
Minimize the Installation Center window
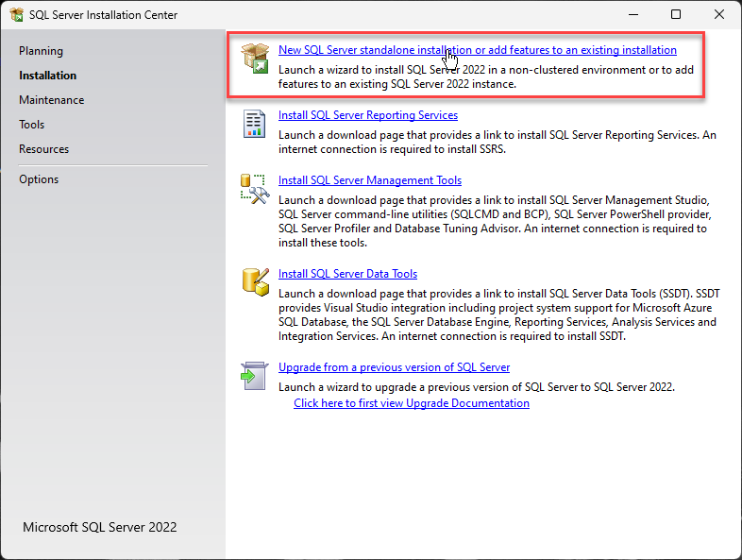pos(632,15)
